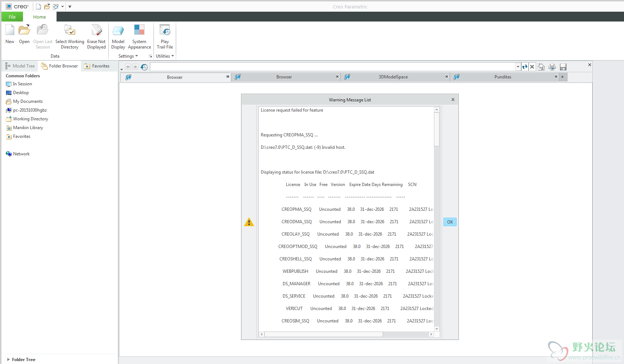Stop loading the browser page
624x364 pixels.
coord(532,67)
